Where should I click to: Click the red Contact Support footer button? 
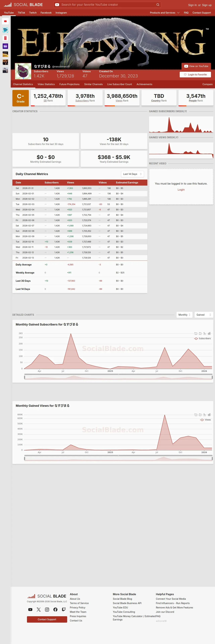(47, 619)
